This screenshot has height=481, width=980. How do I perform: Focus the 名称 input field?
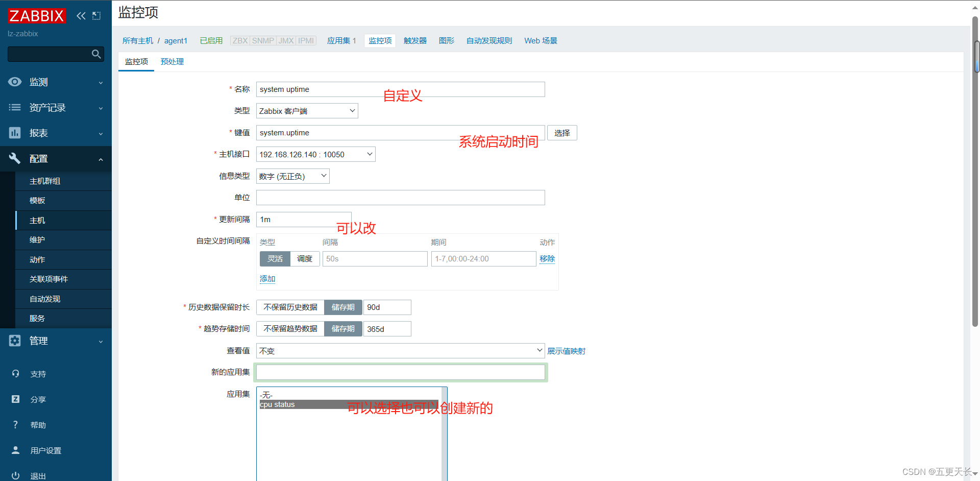pos(401,89)
